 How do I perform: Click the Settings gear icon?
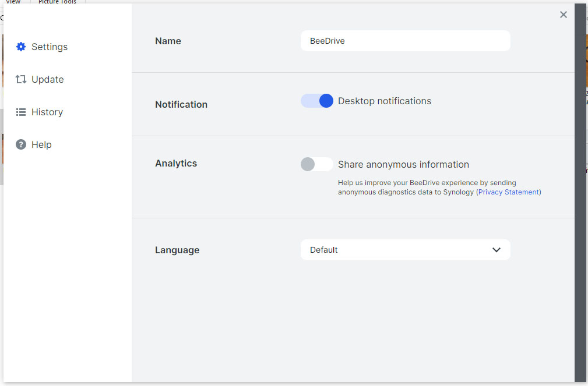[x=21, y=47]
